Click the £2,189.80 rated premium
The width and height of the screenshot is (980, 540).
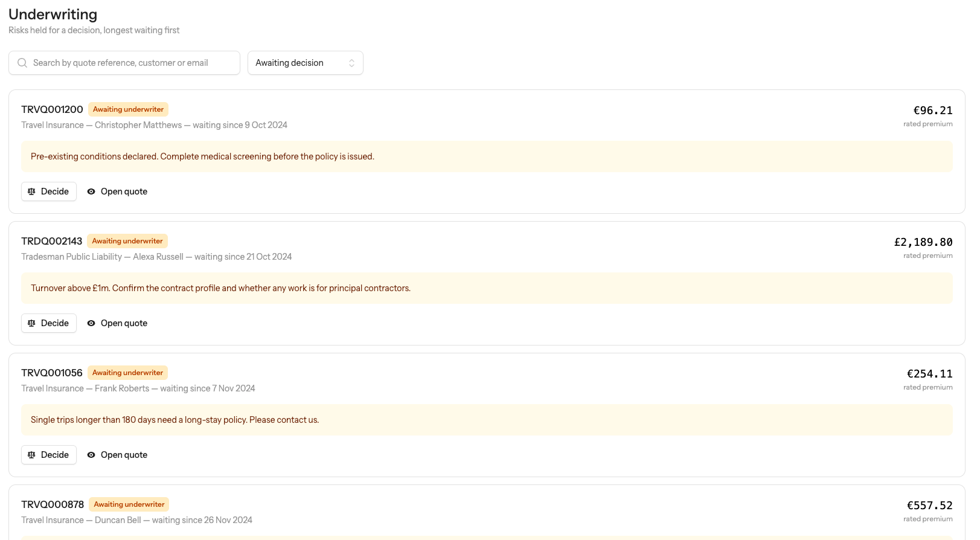(923, 242)
